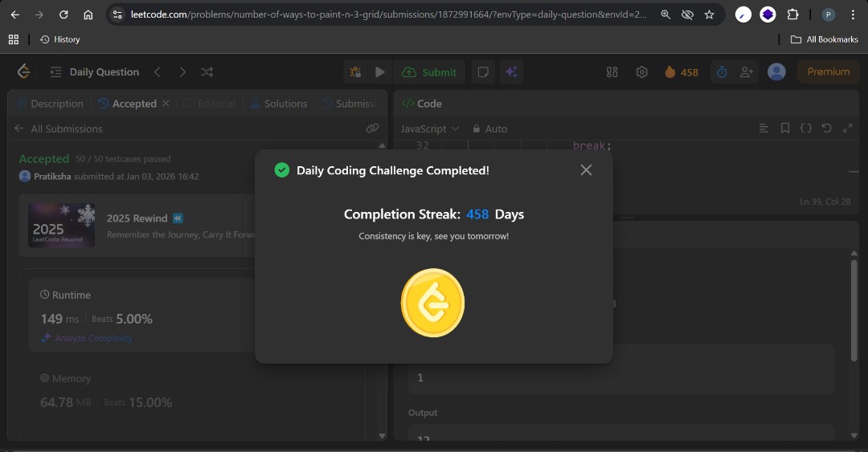Expand the code editor to fullscreen
The width and height of the screenshot is (868, 452).
pos(848,128)
